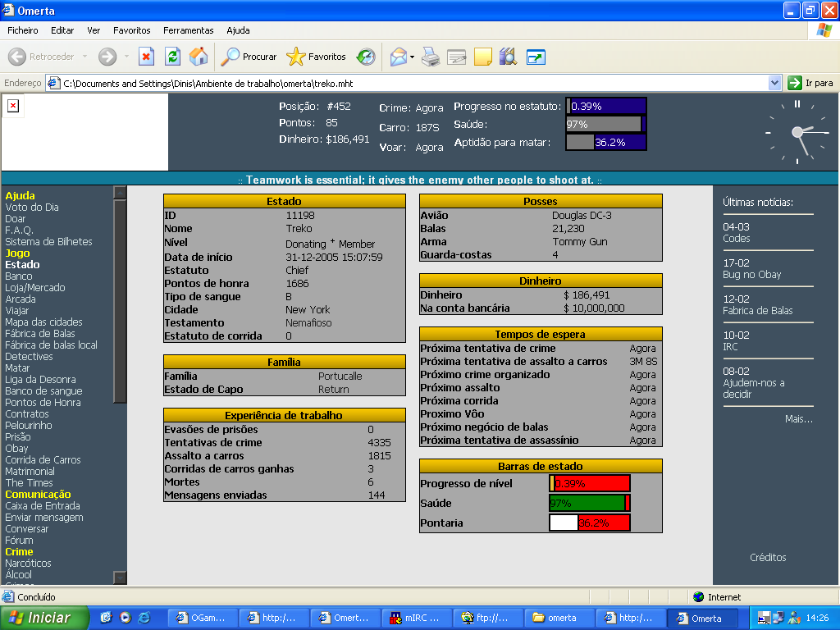Click the Mais... news link
The image size is (840, 630).
pyautogui.click(x=798, y=419)
